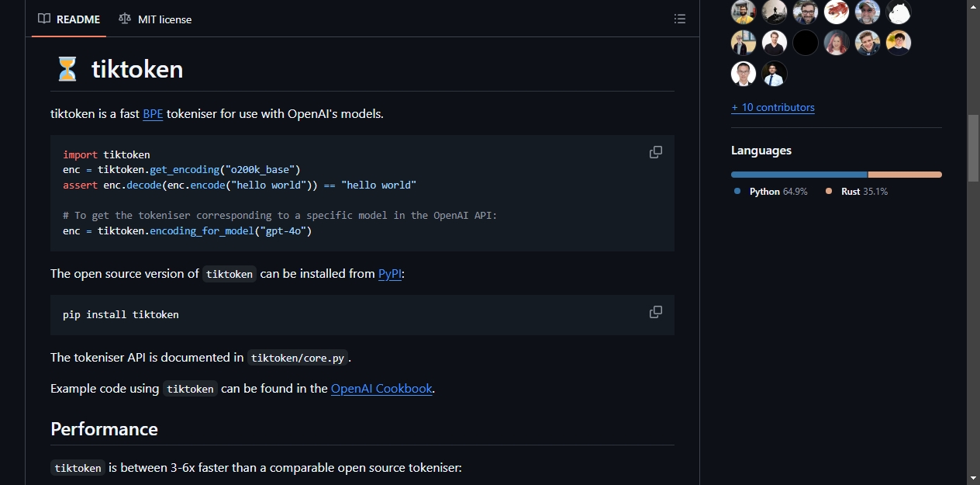Switch to the README tab

(x=69, y=19)
